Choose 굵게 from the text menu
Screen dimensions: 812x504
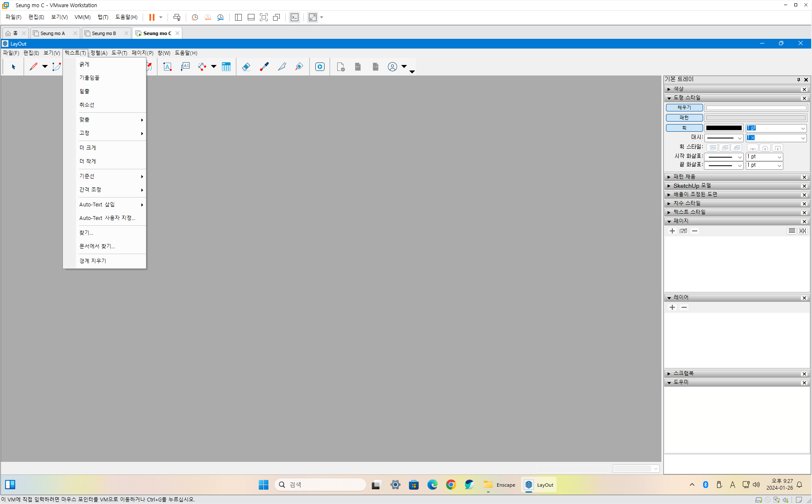click(84, 64)
